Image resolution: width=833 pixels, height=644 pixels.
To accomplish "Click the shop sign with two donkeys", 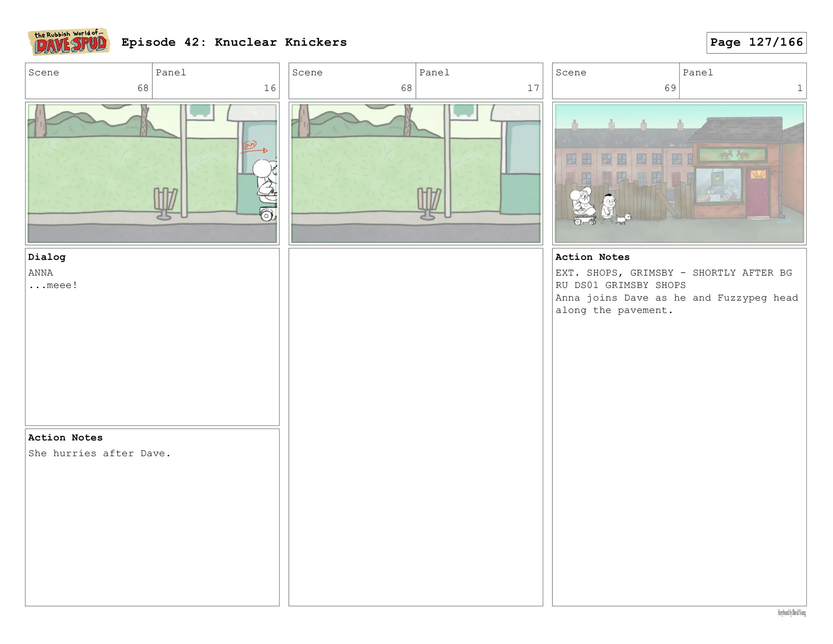I will (x=733, y=155).
